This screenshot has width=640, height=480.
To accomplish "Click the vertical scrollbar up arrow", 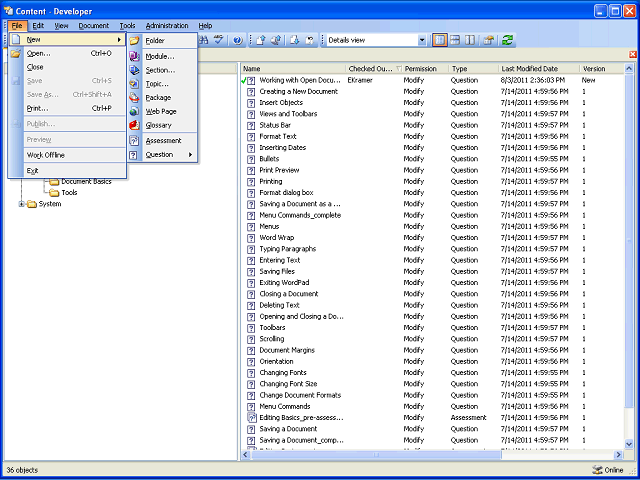I will tap(629, 69).
